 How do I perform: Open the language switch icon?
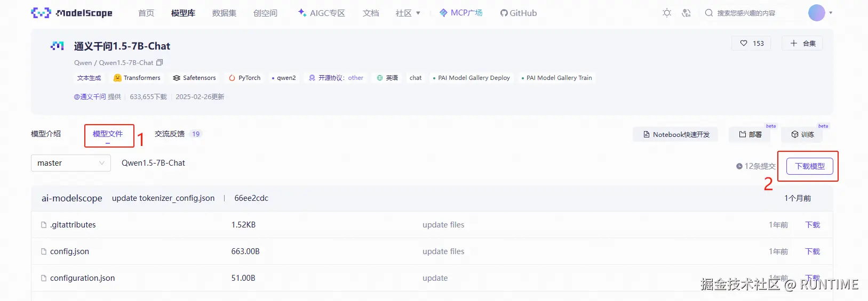pyautogui.click(x=687, y=13)
